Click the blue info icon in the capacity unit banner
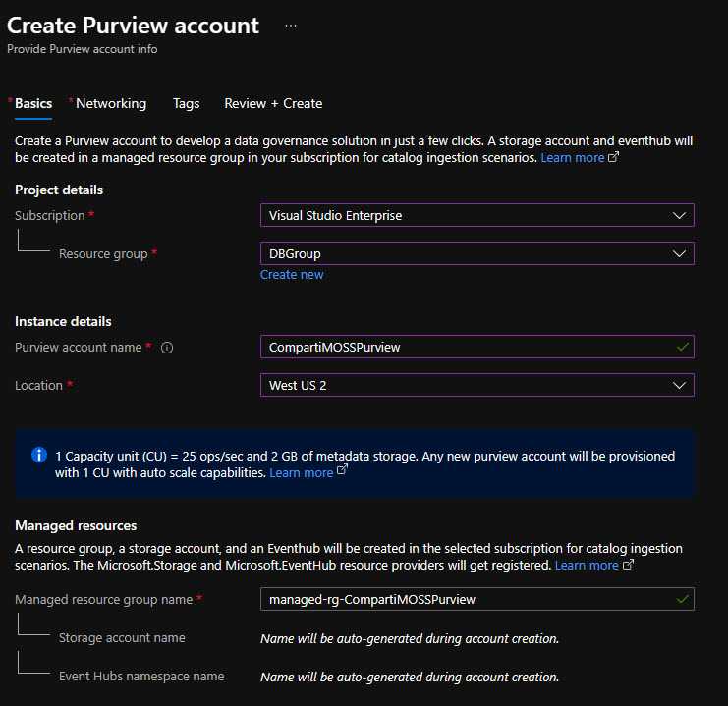The image size is (728, 706). tap(39, 455)
